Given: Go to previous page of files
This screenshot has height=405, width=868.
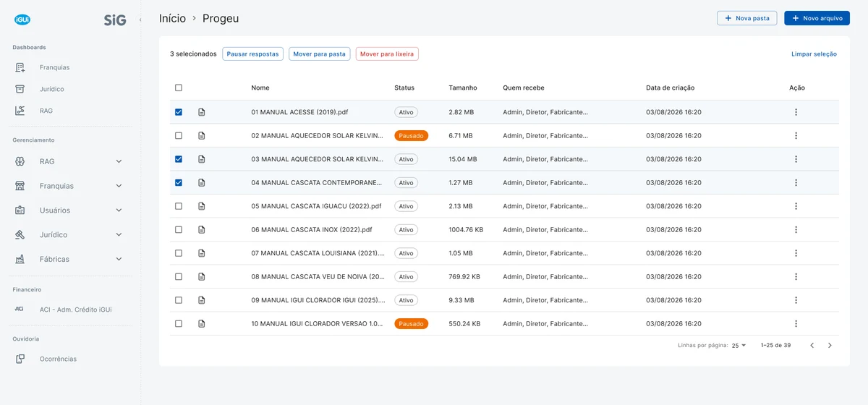Looking at the screenshot, I should [812, 346].
